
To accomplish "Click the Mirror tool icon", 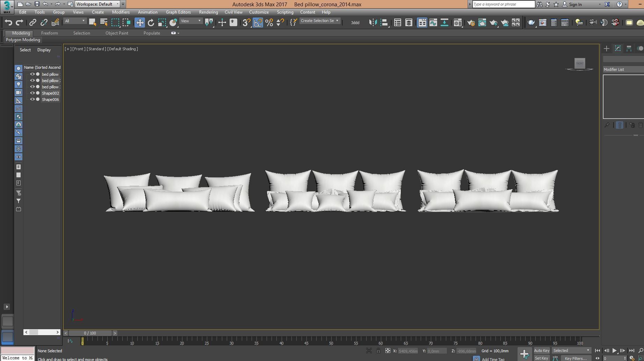I will coord(373,23).
